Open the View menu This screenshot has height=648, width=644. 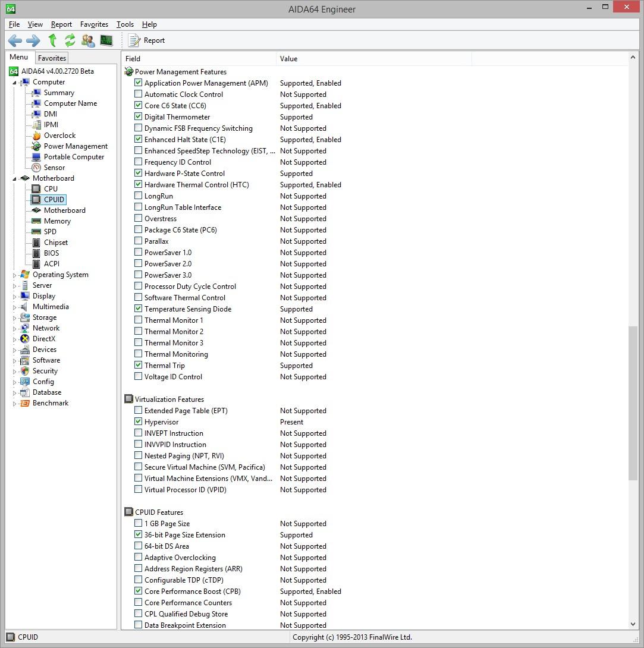[35, 24]
